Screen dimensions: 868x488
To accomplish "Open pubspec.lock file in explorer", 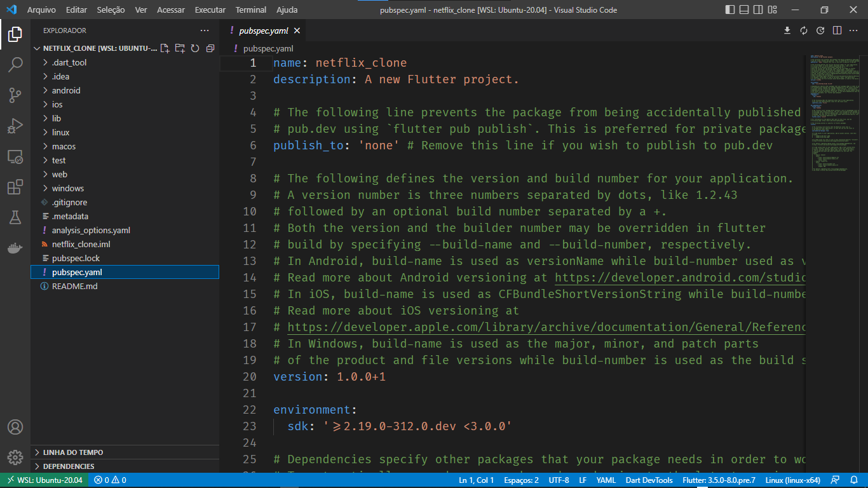I will (125, 259).
